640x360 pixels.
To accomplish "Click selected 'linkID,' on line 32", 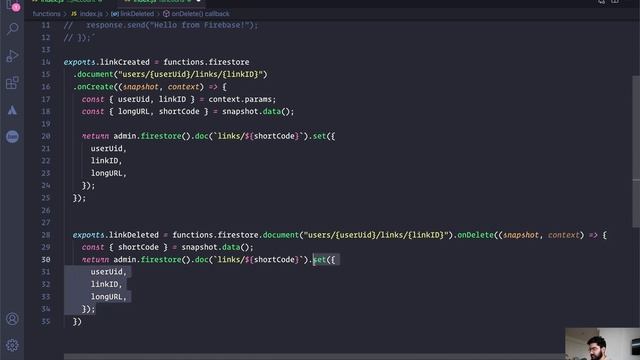I will click(107, 284).
